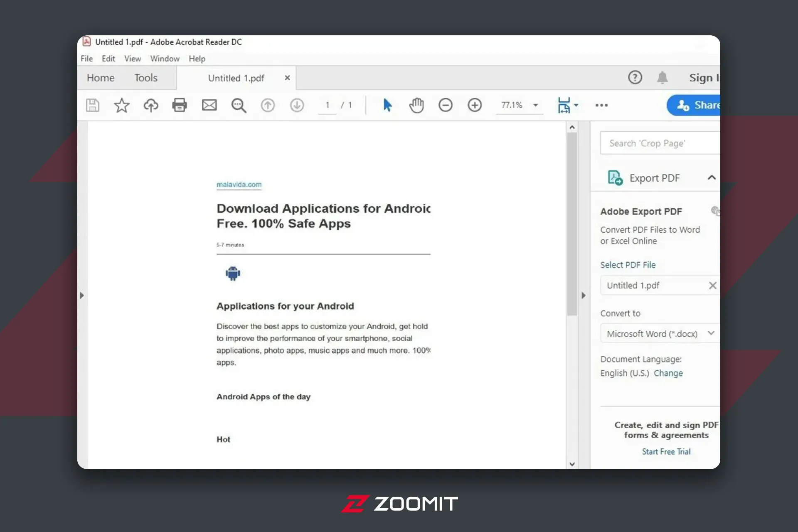Click the Export PDF tool icon

point(615,178)
